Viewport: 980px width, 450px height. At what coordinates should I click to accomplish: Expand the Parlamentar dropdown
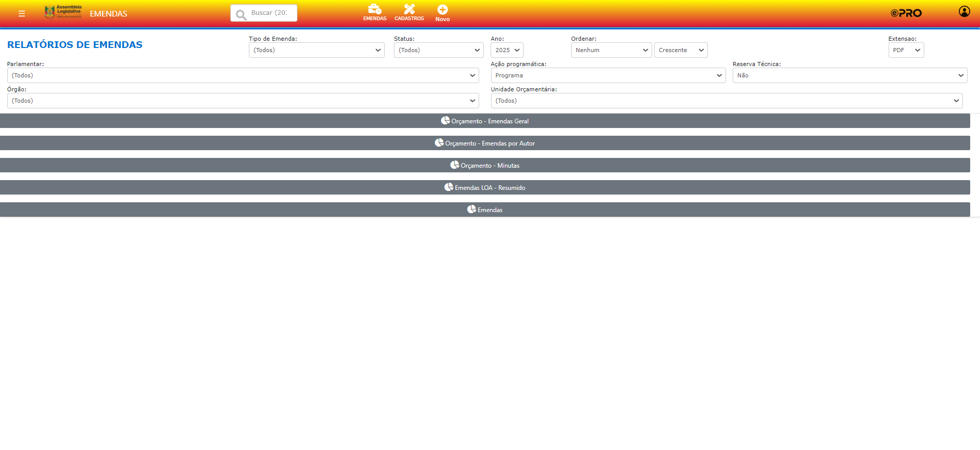243,75
